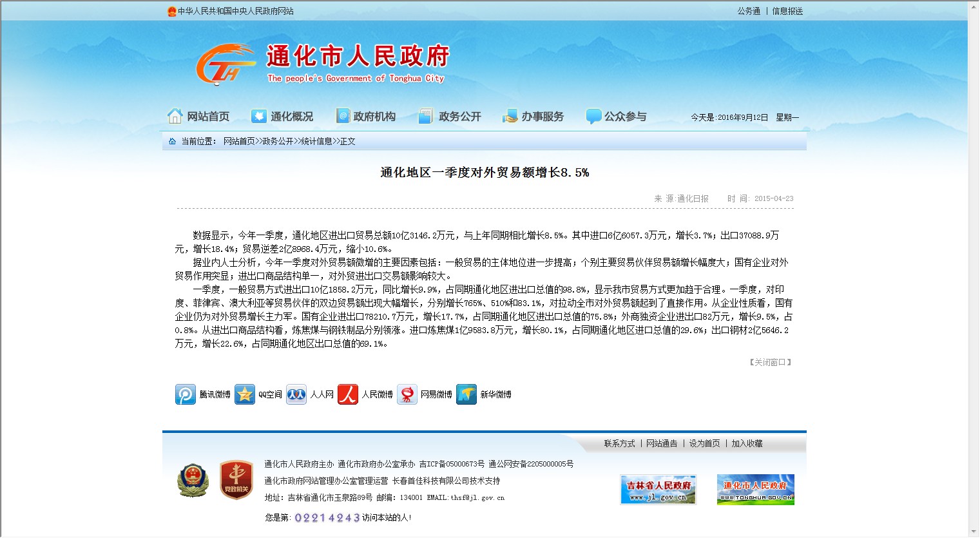This screenshot has height=538, width=980.
Task: Share via People's Weibo icon
Action: pos(348,394)
